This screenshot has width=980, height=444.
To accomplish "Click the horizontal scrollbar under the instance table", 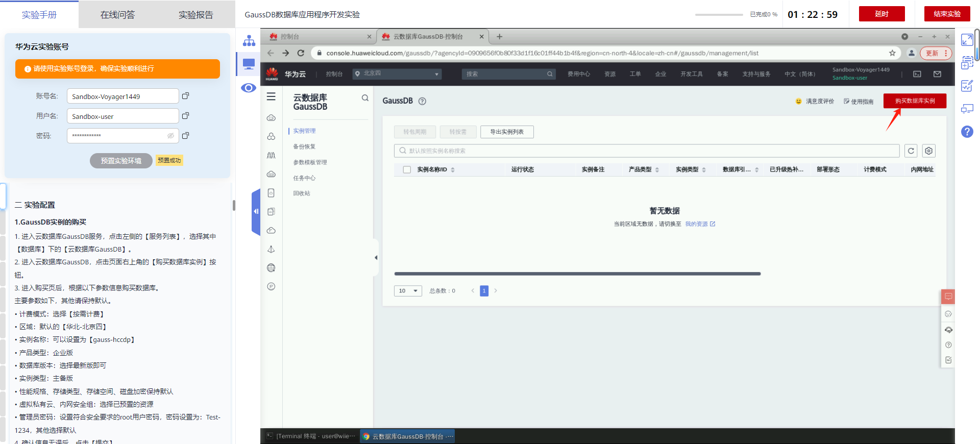I will coord(577,274).
